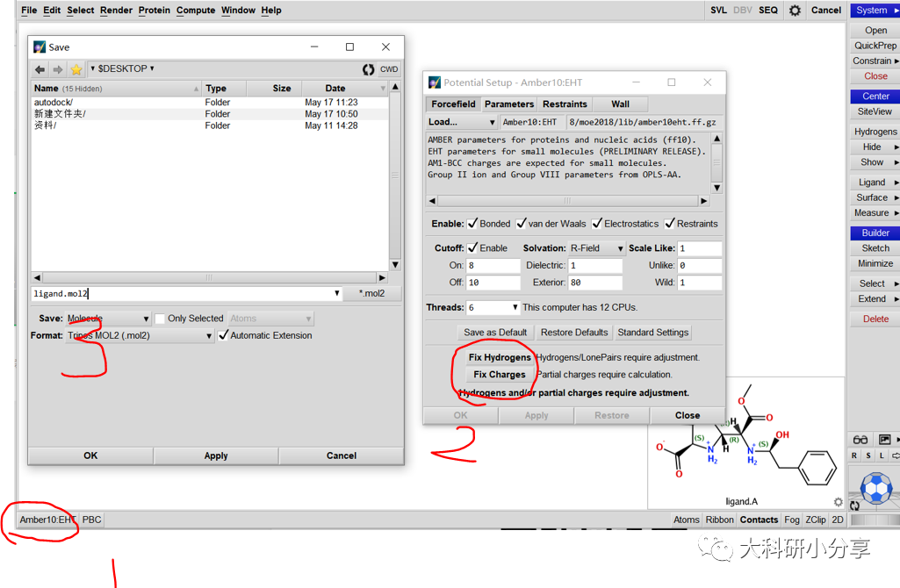Open Solvation R-Field dropdown
This screenshot has width=900, height=588.
point(596,247)
